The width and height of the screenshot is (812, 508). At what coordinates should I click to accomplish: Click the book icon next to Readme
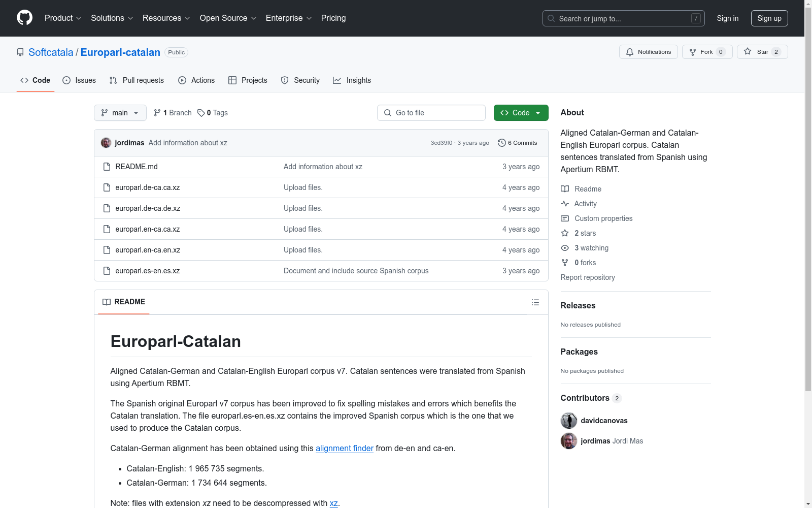click(x=565, y=189)
